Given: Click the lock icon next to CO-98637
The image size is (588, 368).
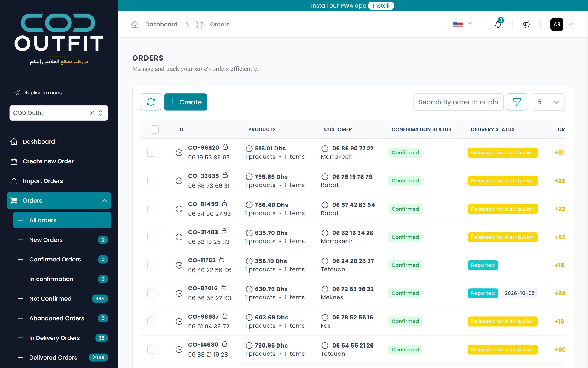Looking at the screenshot, I should [x=225, y=316].
